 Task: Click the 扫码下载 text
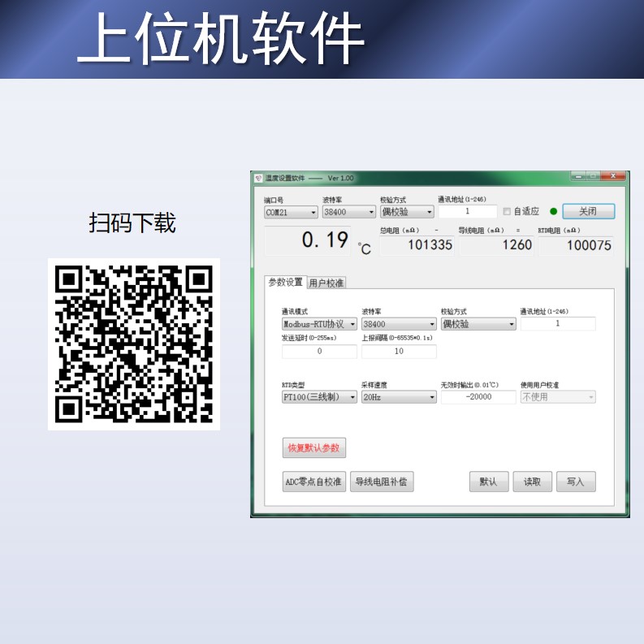click(132, 223)
